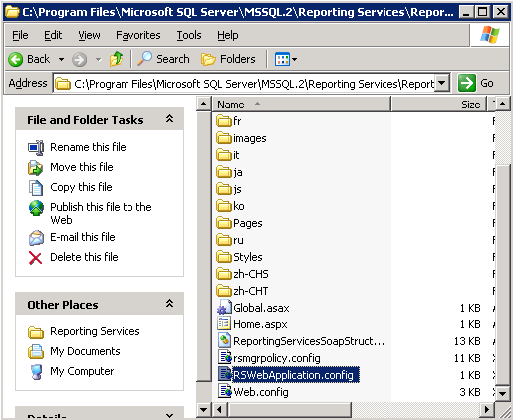The image size is (513, 420).
Task: Click Publish this file to the Web
Action: (x=101, y=213)
